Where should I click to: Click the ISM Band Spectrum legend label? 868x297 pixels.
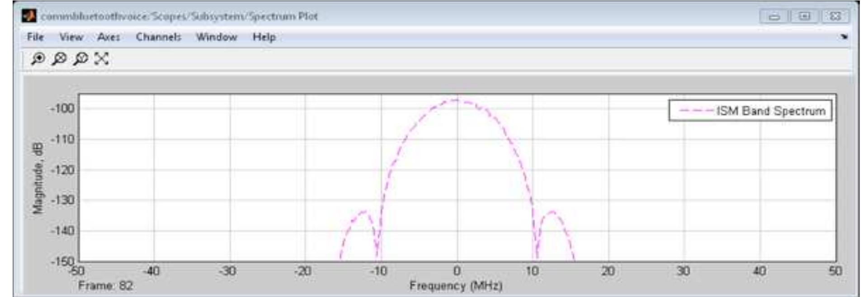click(771, 111)
